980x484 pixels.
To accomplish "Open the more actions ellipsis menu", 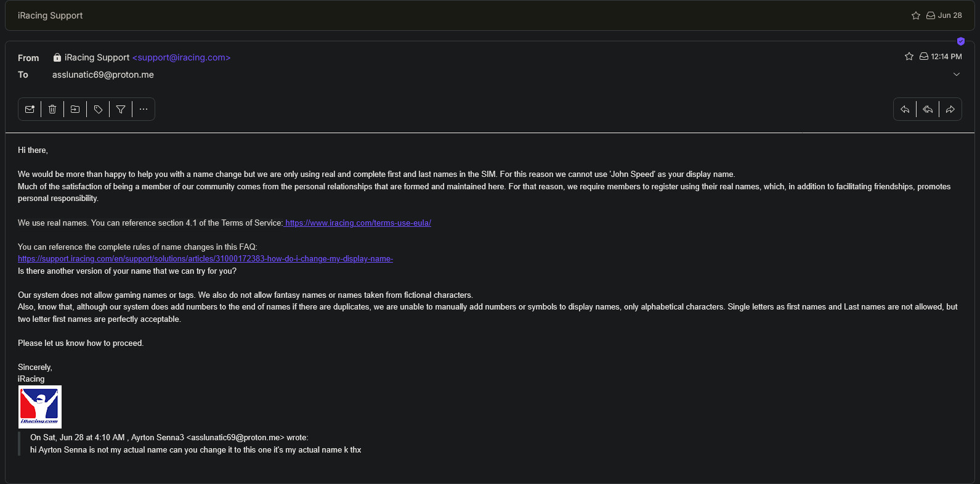I will (x=144, y=109).
